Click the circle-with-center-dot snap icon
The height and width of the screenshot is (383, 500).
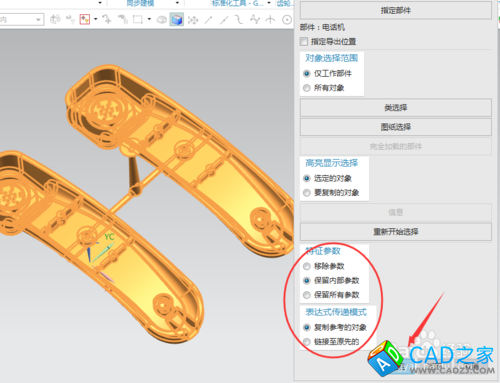pos(287,20)
